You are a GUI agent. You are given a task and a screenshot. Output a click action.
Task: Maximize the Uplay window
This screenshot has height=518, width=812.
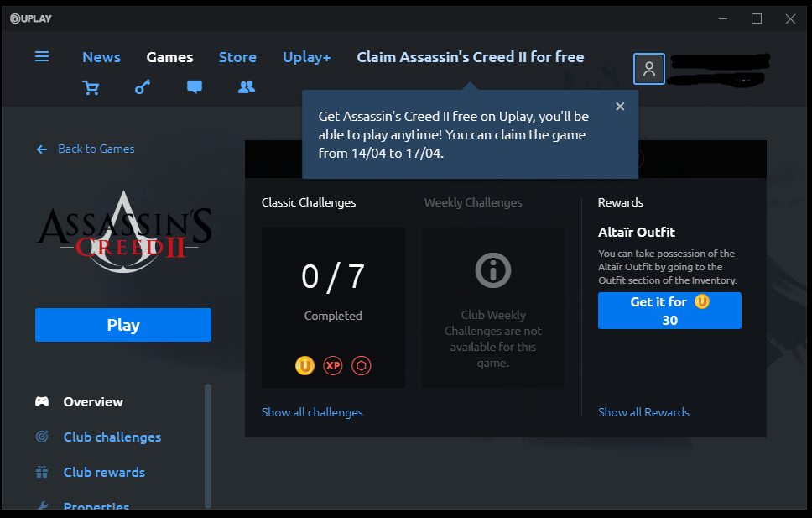click(757, 19)
